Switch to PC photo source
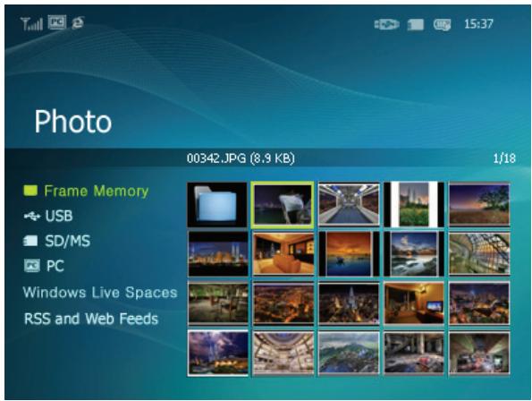This screenshot has height=401, width=532. (x=44, y=266)
